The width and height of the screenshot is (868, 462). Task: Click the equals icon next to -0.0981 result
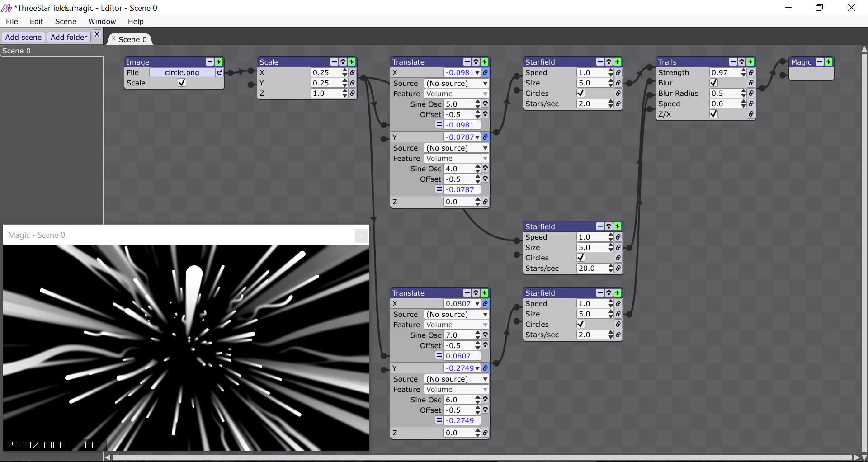[439, 124]
